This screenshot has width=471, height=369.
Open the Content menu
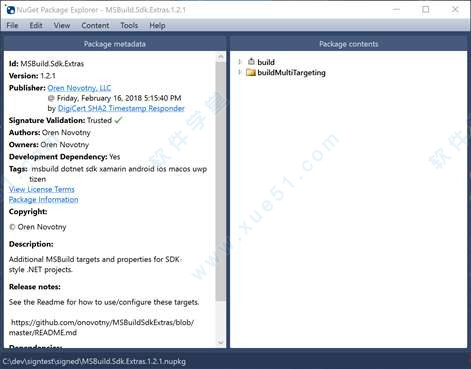(95, 25)
